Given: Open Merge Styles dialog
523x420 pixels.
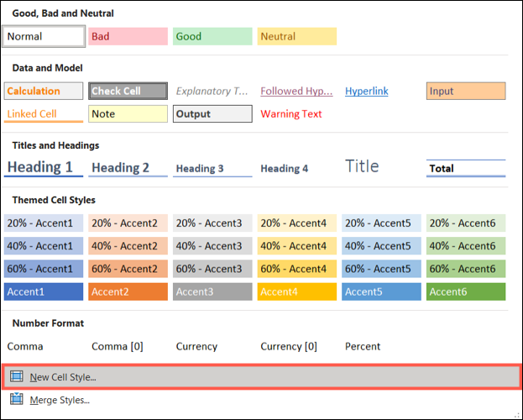Looking at the screenshot, I should pyautogui.click(x=59, y=400).
